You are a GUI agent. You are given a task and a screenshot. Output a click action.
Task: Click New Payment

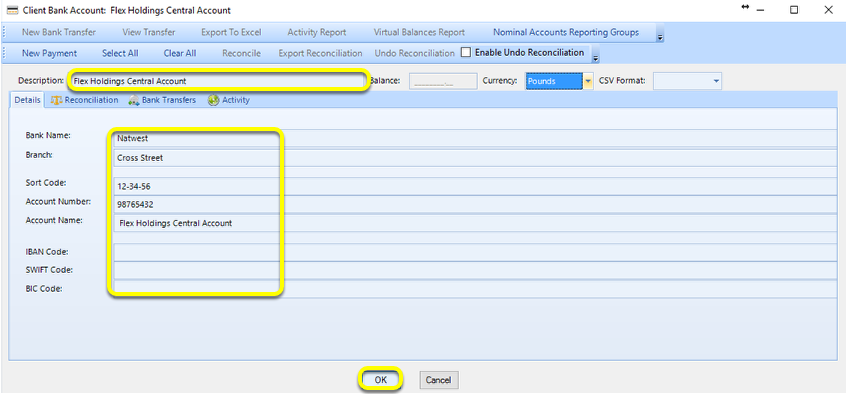[x=49, y=53]
